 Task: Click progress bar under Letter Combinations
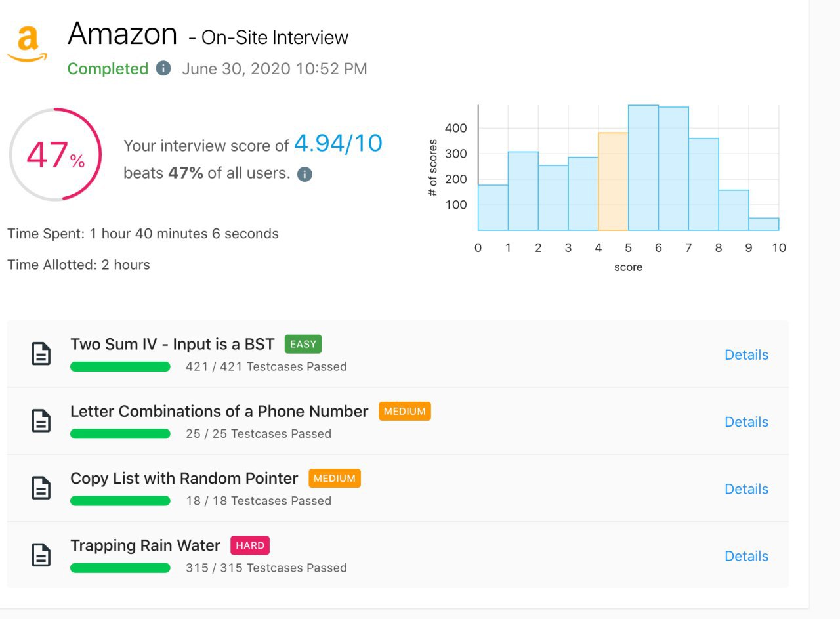coord(120,433)
